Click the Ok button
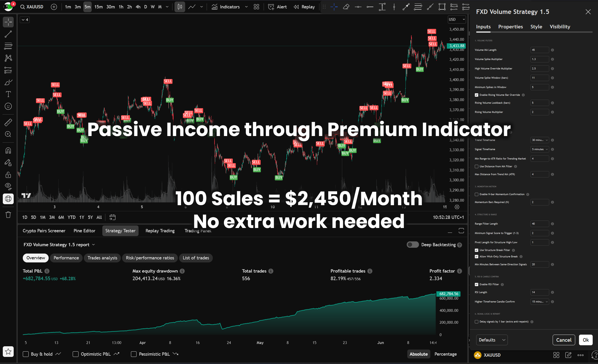The height and width of the screenshot is (364, 598). pyautogui.click(x=586, y=340)
